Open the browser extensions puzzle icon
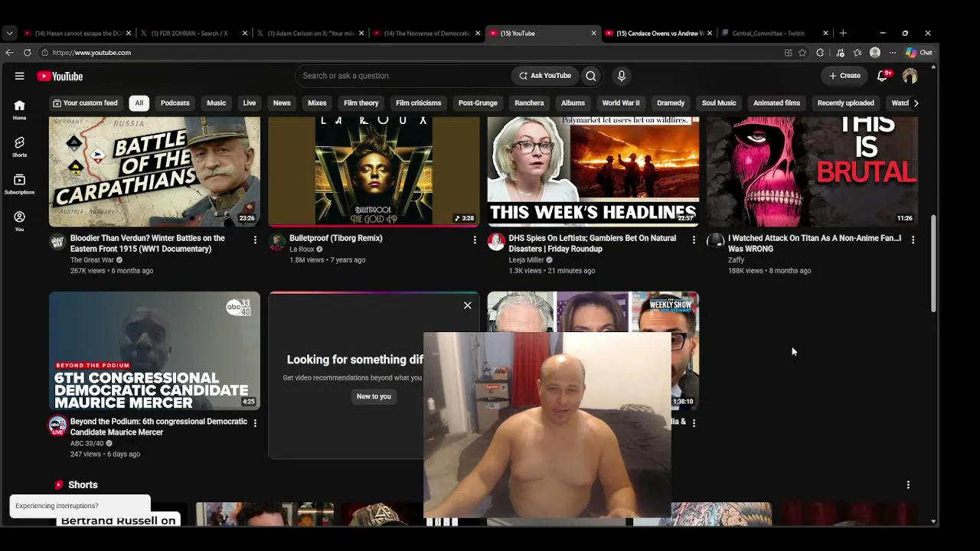Viewport: 980px width, 551px height. [820, 53]
